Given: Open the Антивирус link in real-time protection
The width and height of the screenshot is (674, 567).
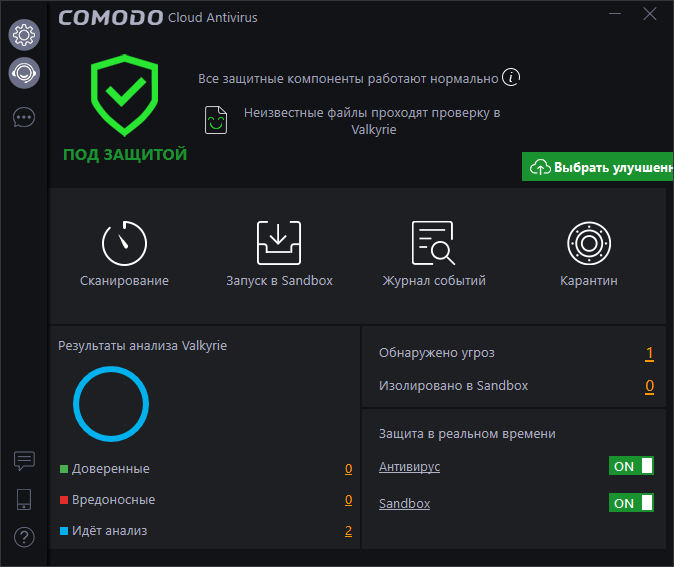Looking at the screenshot, I should tap(409, 467).
